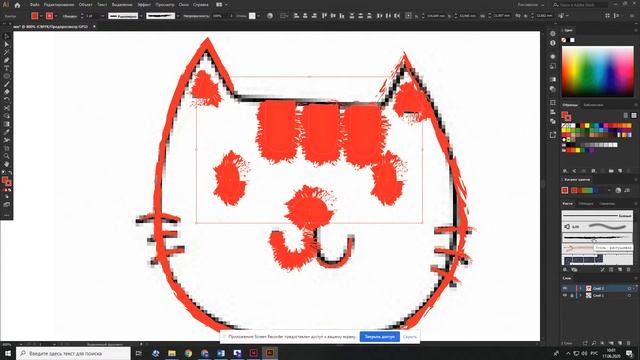Close the open document tab

(x=94, y=27)
